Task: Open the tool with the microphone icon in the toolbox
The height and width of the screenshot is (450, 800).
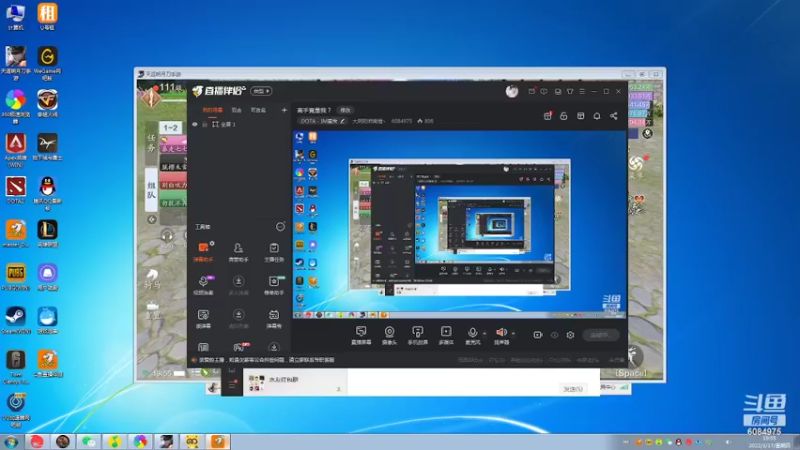Action: (203, 285)
